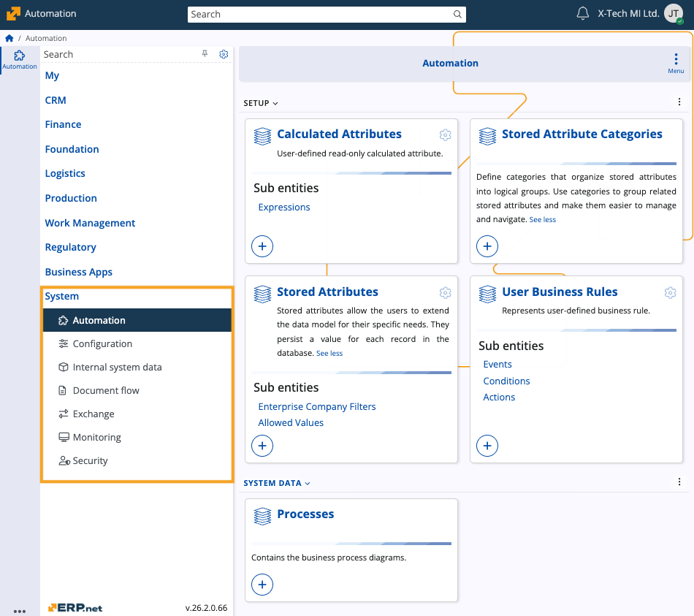The width and height of the screenshot is (694, 616).
Task: Click the home breadcrumb icon
Action: 9,38
